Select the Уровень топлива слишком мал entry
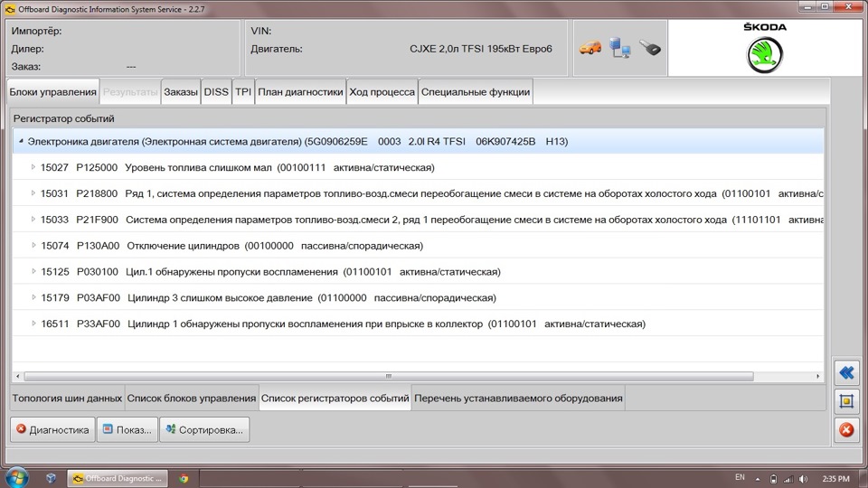 pos(418,167)
